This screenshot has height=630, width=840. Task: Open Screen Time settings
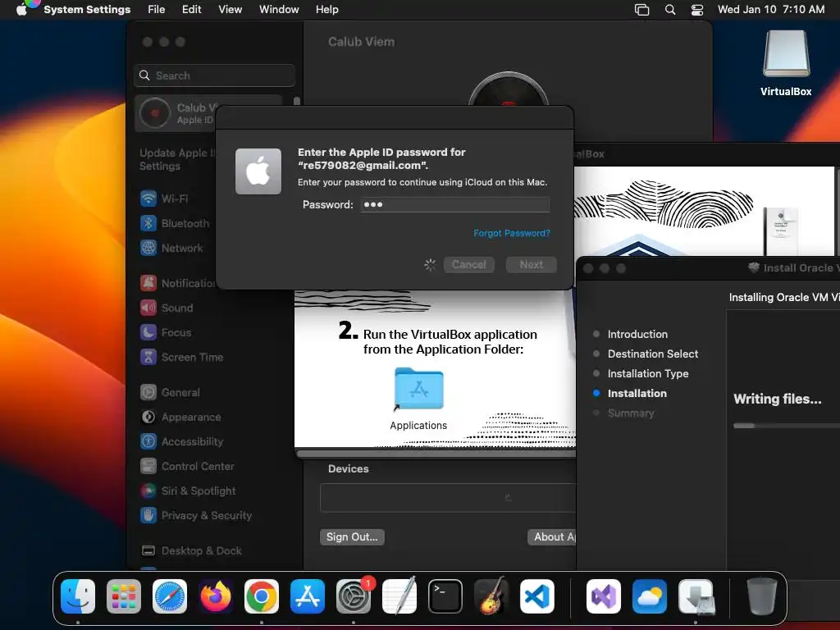[x=181, y=358]
